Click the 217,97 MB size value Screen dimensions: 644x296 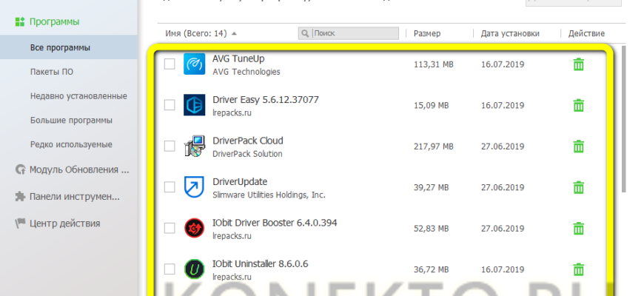433,147
